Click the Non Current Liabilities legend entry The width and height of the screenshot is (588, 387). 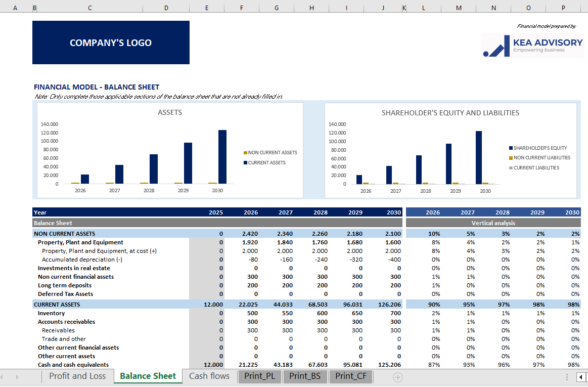[541, 158]
